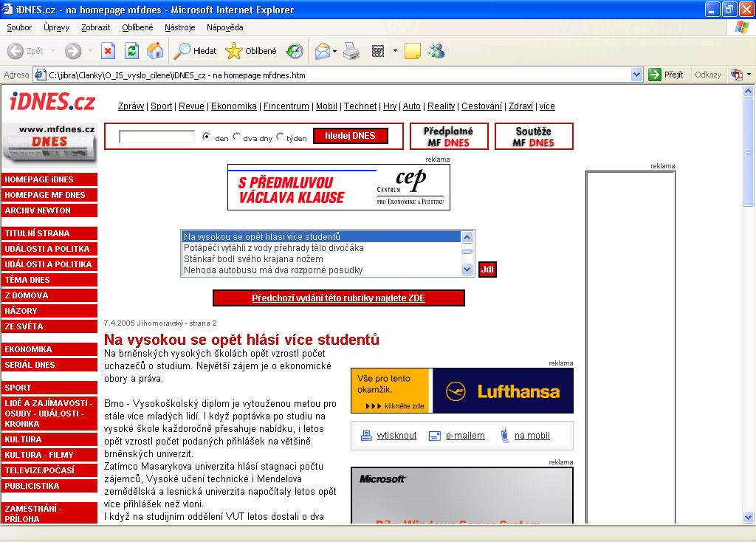Click the green Přejít go arrow
756x542 pixels.
[655, 75]
